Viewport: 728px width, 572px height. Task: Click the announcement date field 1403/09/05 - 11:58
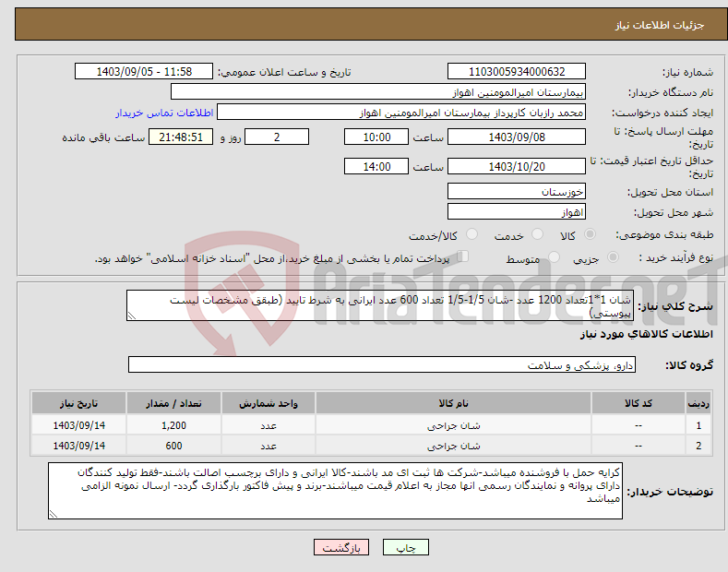(143, 72)
